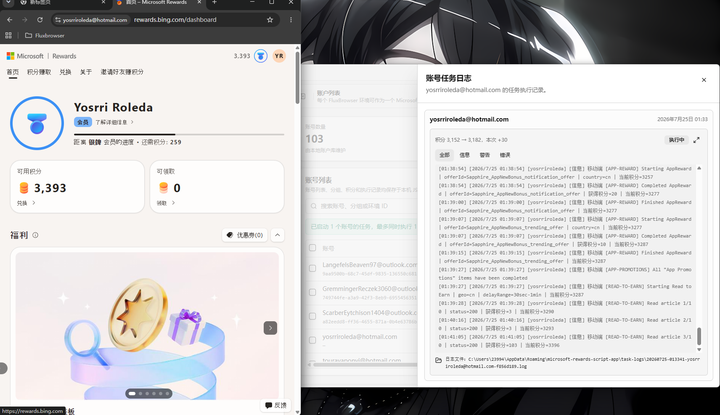The width and height of the screenshot is (720, 415).
Task: Click the Rewards page vertical scrollbar
Action: pos(298,77)
